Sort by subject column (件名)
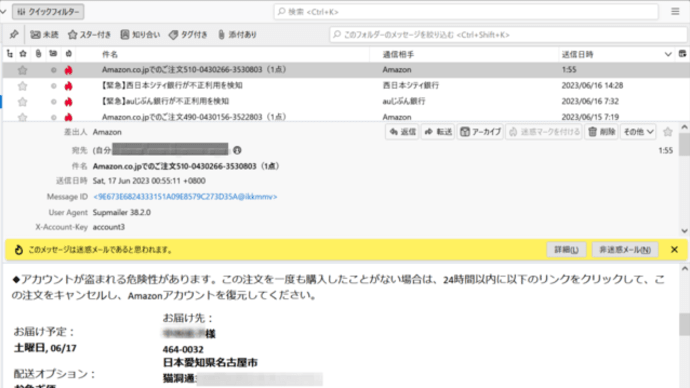Image resolution: width=690 pixels, height=388 pixels. (x=110, y=55)
